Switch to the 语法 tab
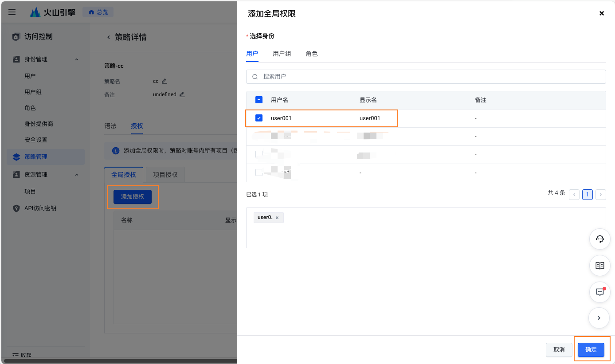 click(110, 126)
